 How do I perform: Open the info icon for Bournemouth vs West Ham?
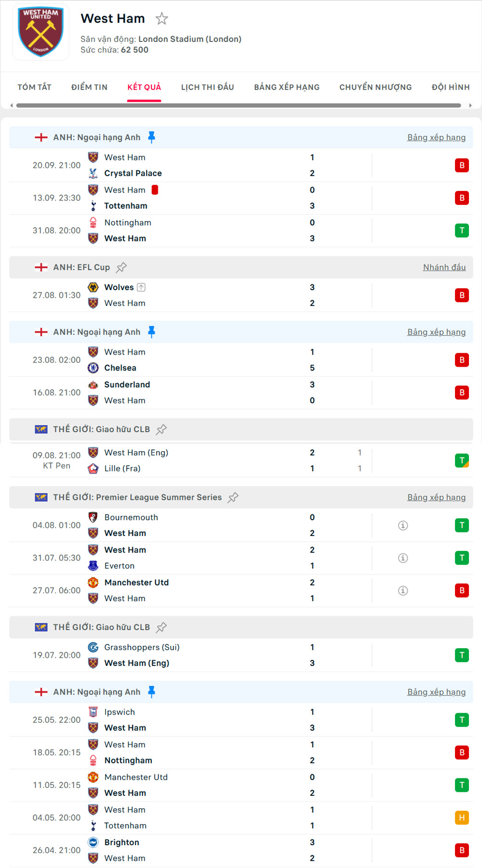tap(403, 525)
